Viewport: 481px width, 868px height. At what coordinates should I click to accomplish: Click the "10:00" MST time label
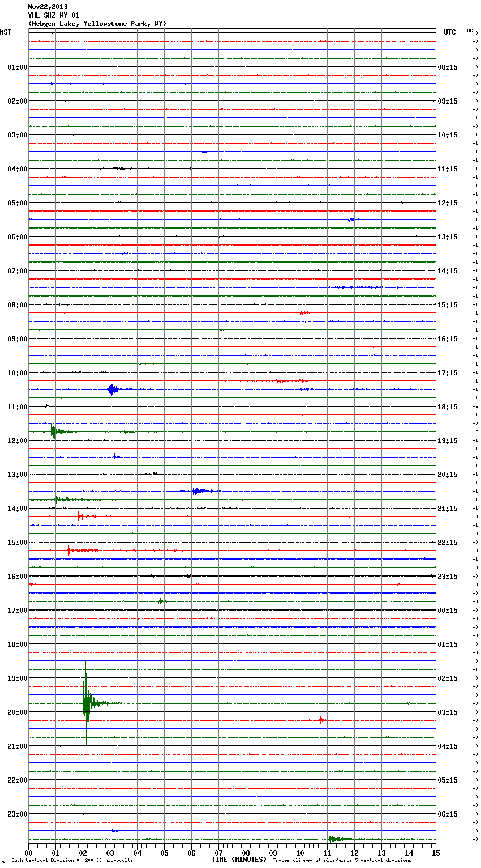[17, 372]
